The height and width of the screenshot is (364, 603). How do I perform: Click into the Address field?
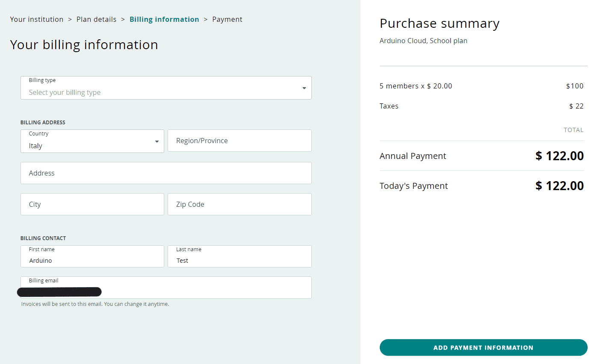[x=166, y=173]
